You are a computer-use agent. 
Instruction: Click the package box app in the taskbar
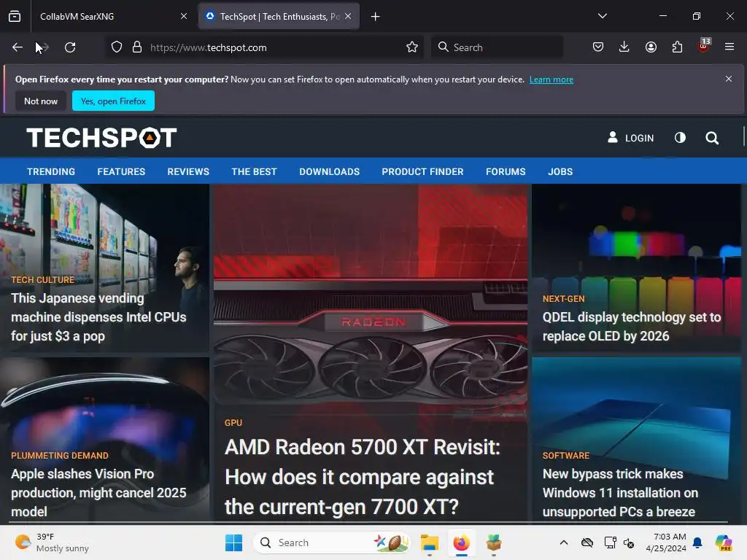[494, 542]
